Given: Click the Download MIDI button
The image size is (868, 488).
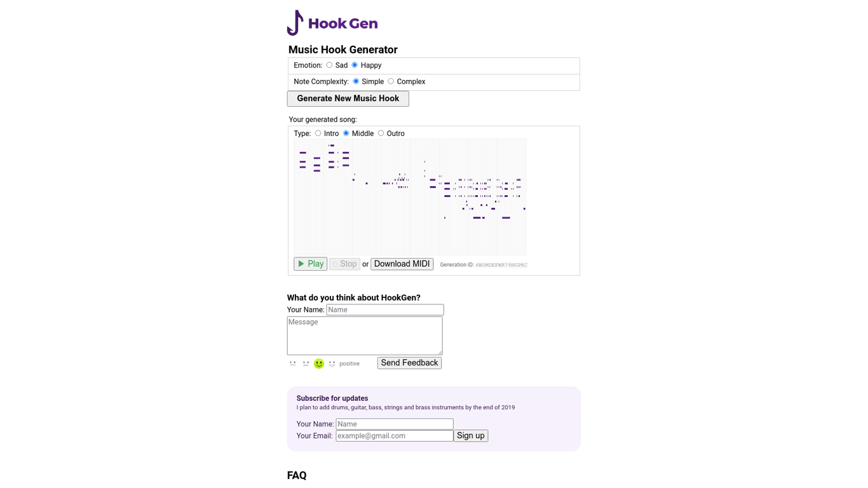Looking at the screenshot, I should coord(402,264).
